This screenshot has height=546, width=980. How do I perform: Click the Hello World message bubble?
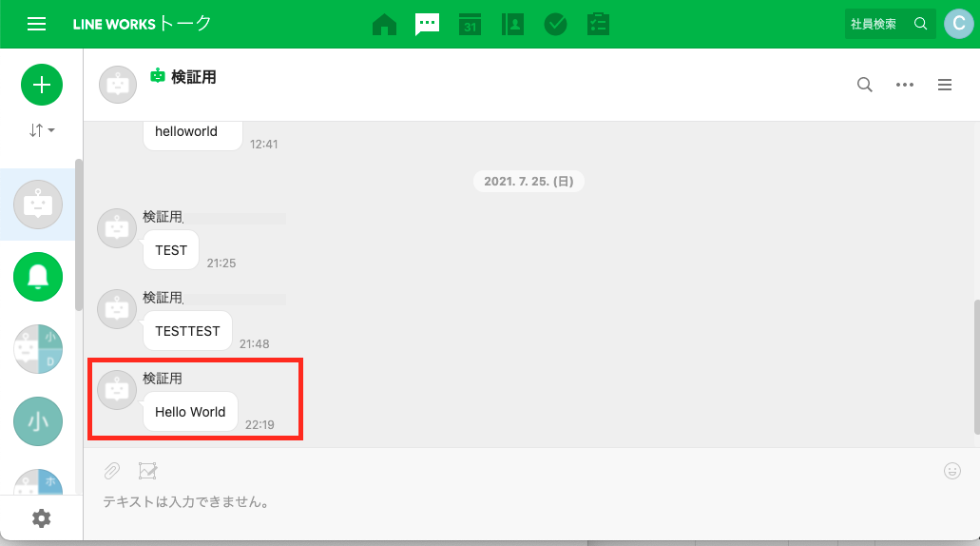190,412
